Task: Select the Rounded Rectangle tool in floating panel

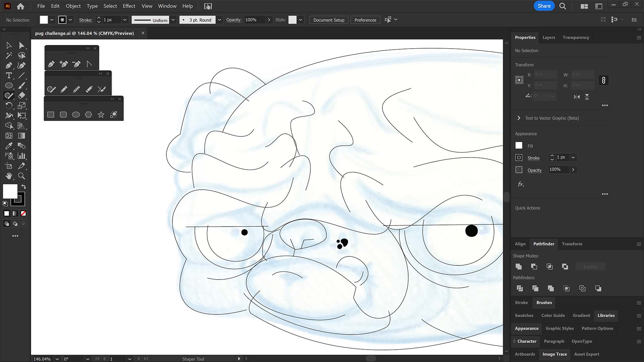Action: click(63, 115)
